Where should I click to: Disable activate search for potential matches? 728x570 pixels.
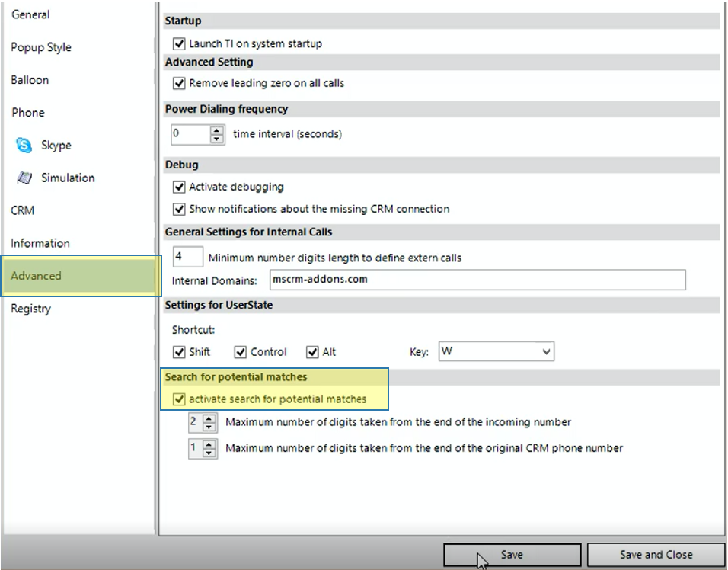[180, 399]
